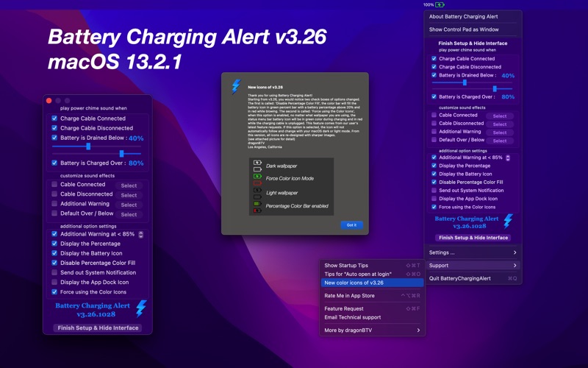Open Additional Warning percentage stepper in left window
588x368 pixels.
(140, 234)
